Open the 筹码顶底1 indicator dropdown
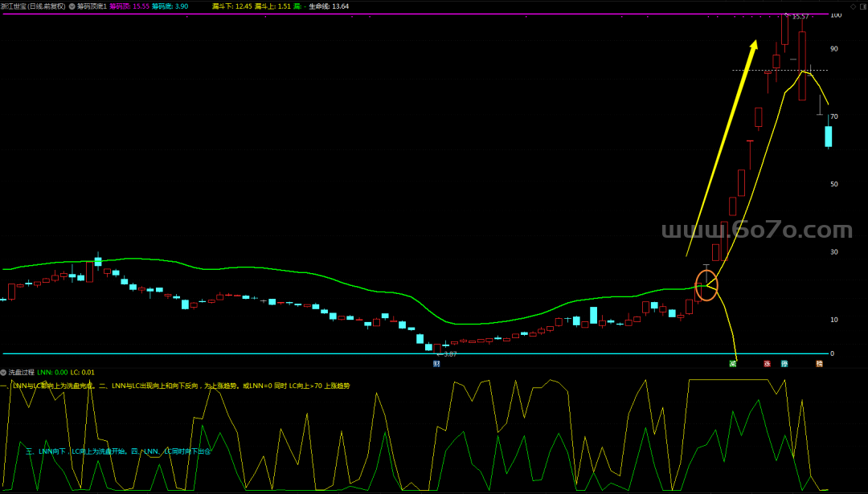The width and height of the screenshot is (868, 494). point(72,6)
